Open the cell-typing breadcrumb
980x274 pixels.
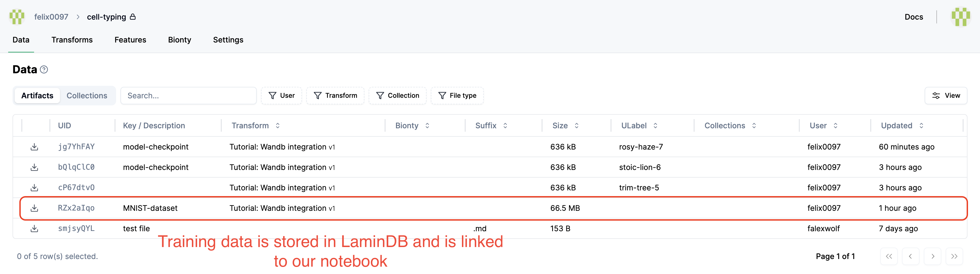pos(107,17)
